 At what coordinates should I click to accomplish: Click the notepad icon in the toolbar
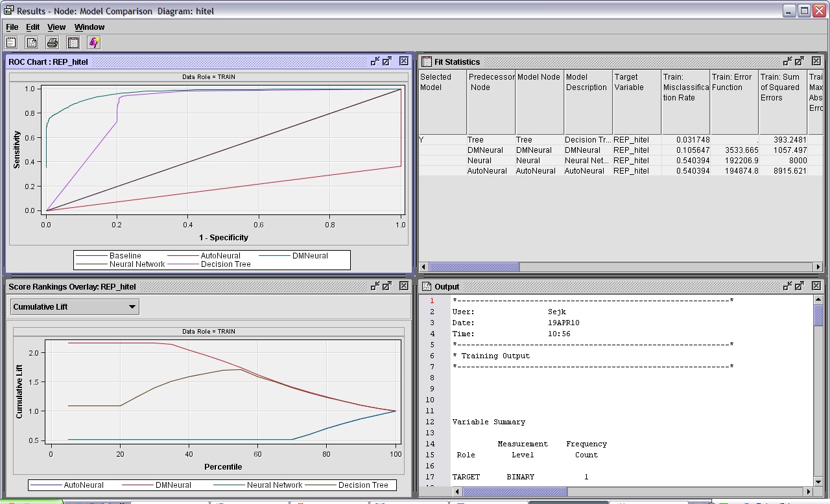coord(11,43)
